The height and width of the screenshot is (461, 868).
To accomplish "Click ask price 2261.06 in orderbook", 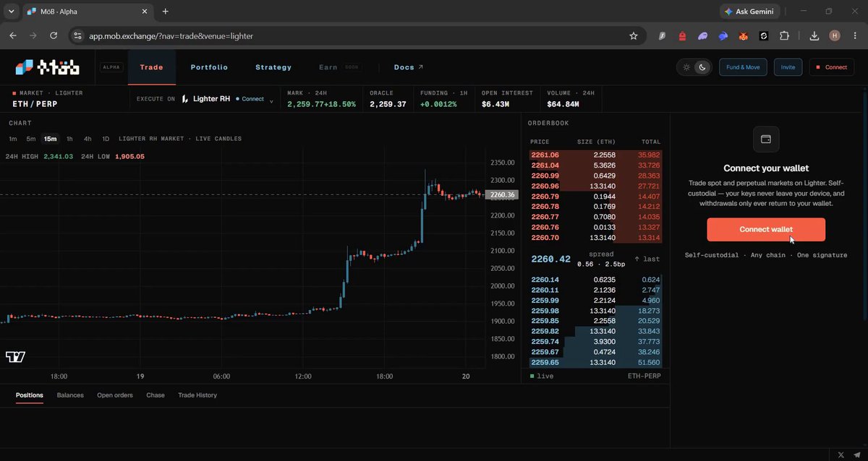I will point(545,155).
